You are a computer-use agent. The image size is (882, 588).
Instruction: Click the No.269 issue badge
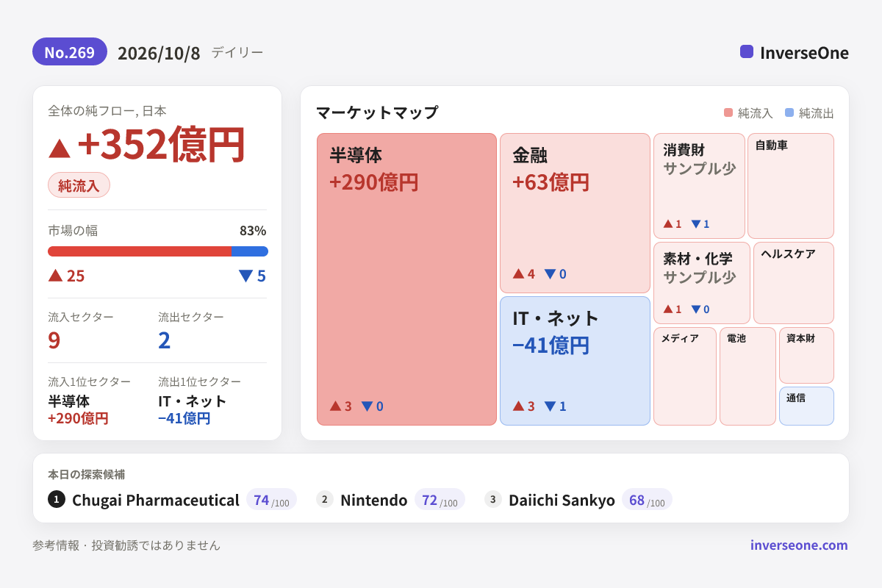[x=70, y=52]
